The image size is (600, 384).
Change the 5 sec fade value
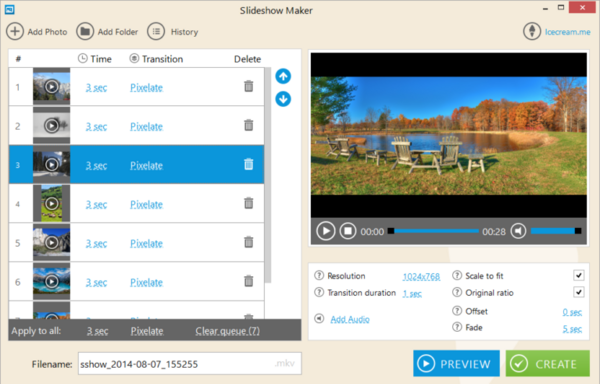tap(572, 329)
